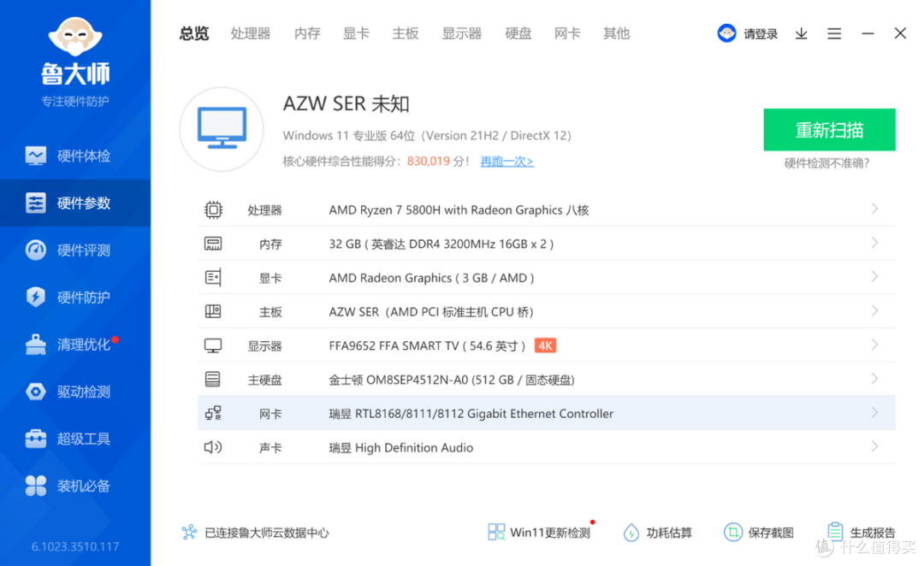Click the login avatar icon
Screen dimensions: 924x566
[x=726, y=33]
